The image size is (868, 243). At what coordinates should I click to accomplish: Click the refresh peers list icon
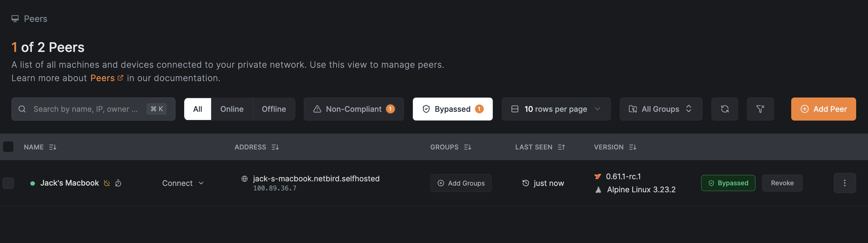pos(724,109)
